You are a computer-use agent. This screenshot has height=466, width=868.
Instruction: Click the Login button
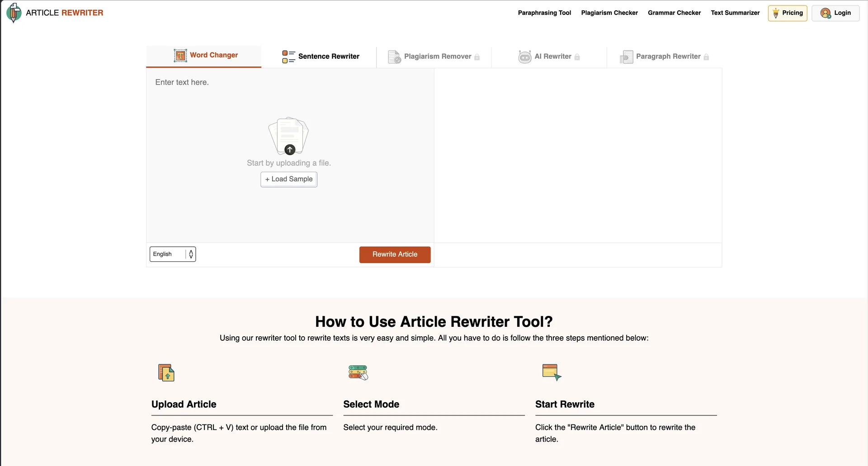tap(835, 13)
